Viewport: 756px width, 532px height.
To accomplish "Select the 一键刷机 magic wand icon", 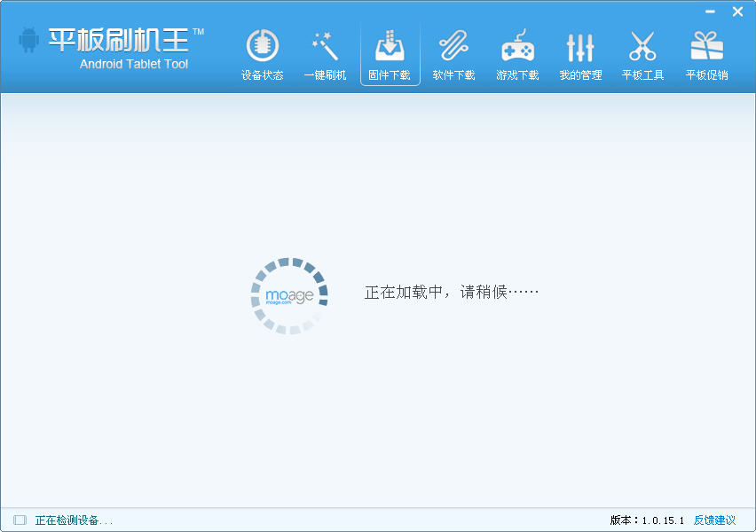I will tap(326, 45).
